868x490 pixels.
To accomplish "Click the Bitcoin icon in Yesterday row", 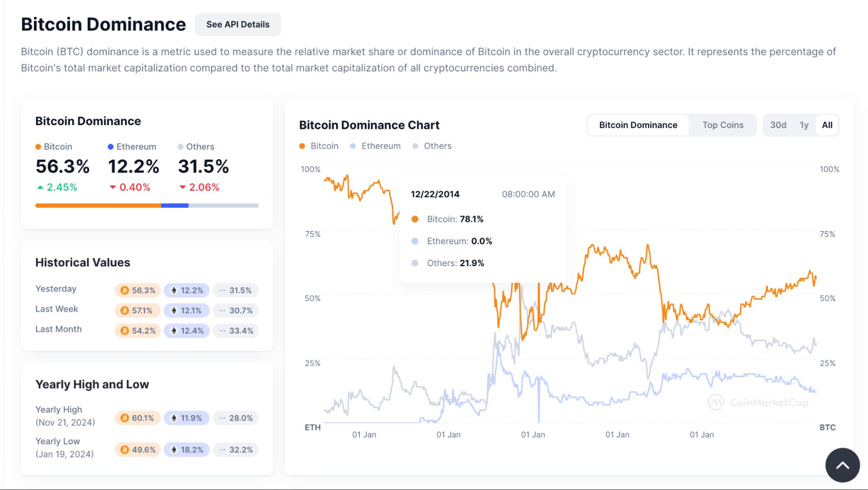I will (125, 290).
